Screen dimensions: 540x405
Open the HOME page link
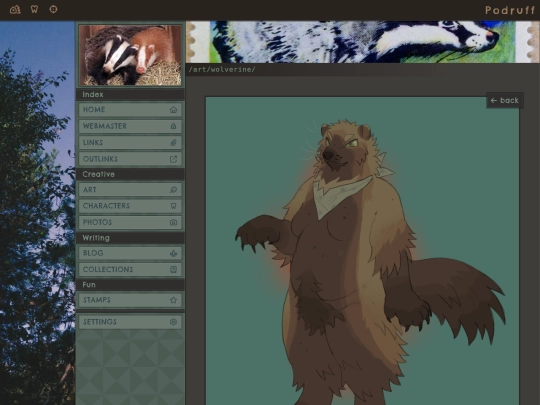coord(130,110)
